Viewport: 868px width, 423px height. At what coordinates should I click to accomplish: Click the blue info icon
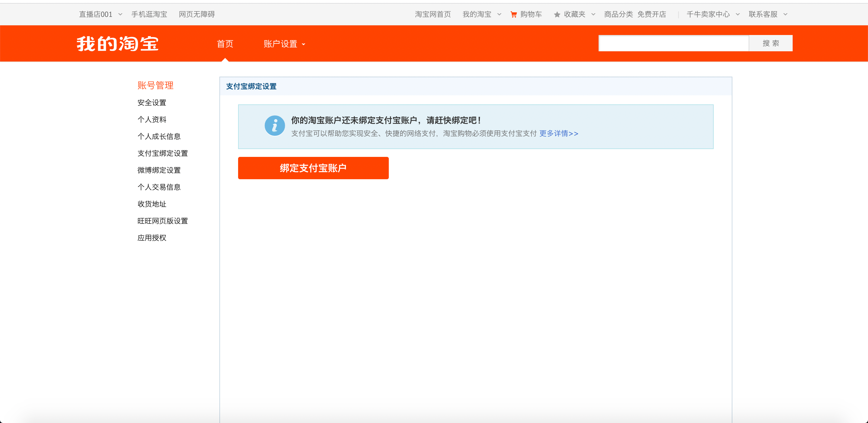pos(275,126)
